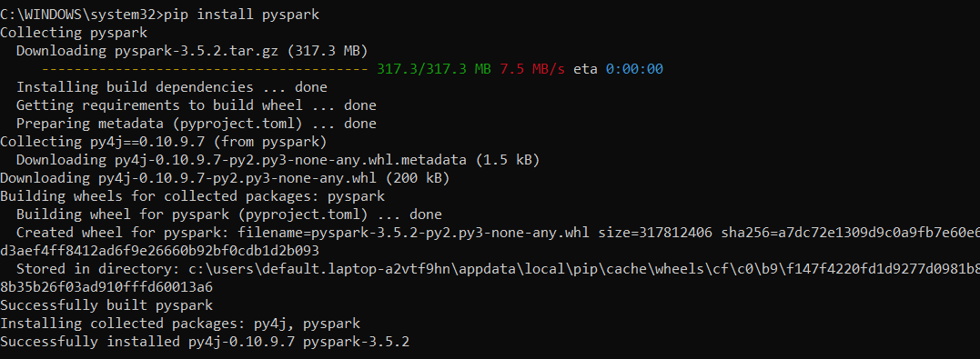The image size is (980, 359).
Task: Click the green 317.3/317.3 MB progress text
Action: [434, 69]
